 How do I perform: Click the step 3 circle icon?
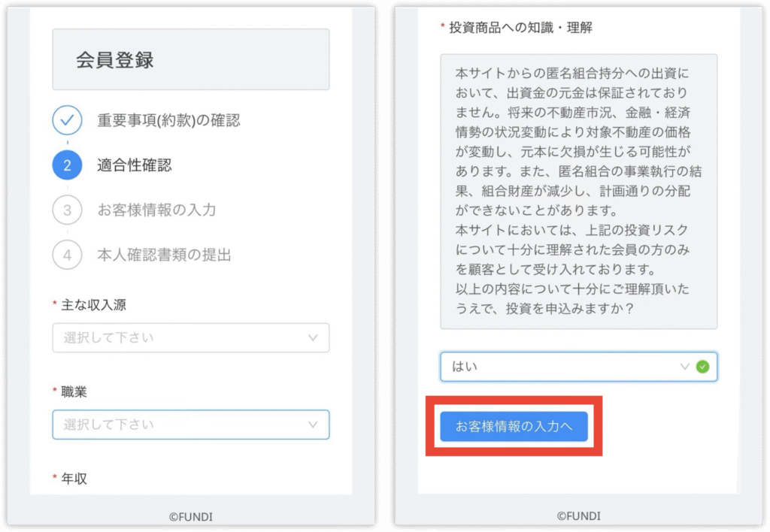point(67,210)
